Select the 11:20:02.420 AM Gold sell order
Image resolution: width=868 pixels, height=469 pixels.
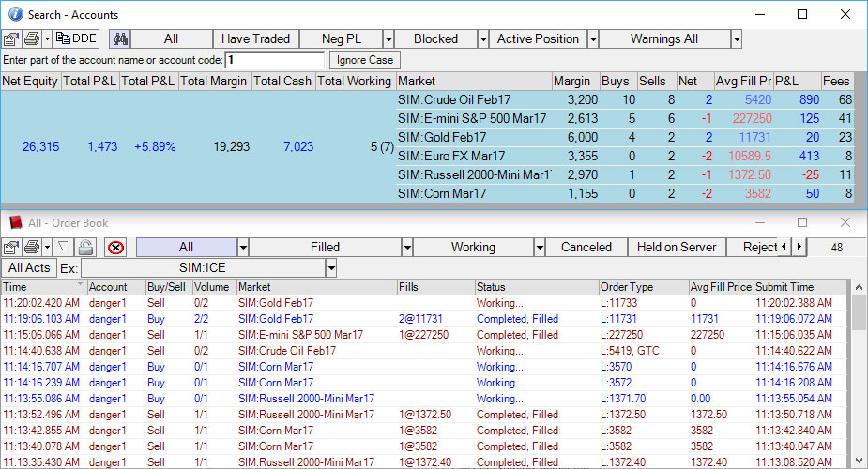(x=424, y=303)
